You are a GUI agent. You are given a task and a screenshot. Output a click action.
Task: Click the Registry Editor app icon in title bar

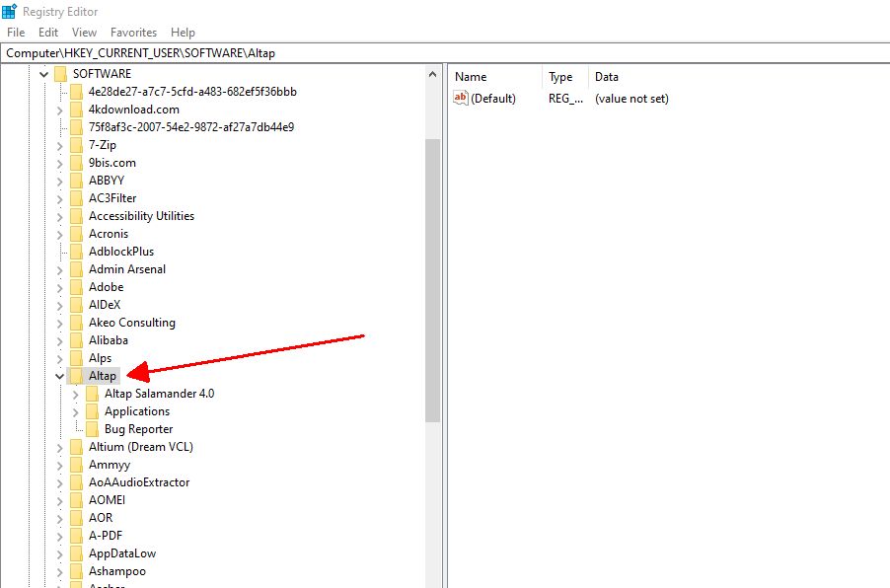pos(10,11)
